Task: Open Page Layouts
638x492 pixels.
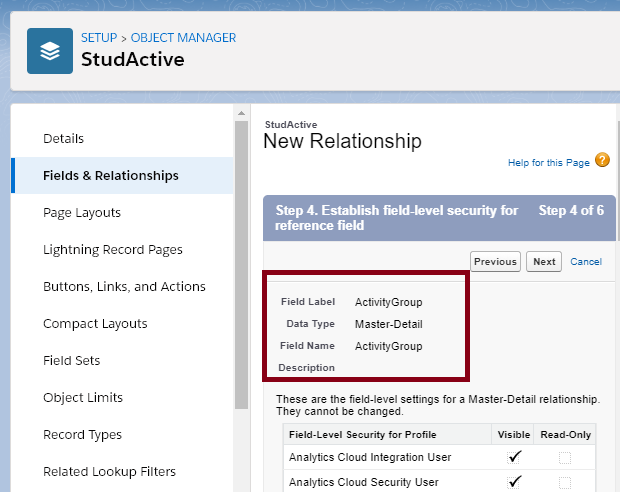Action: point(82,212)
